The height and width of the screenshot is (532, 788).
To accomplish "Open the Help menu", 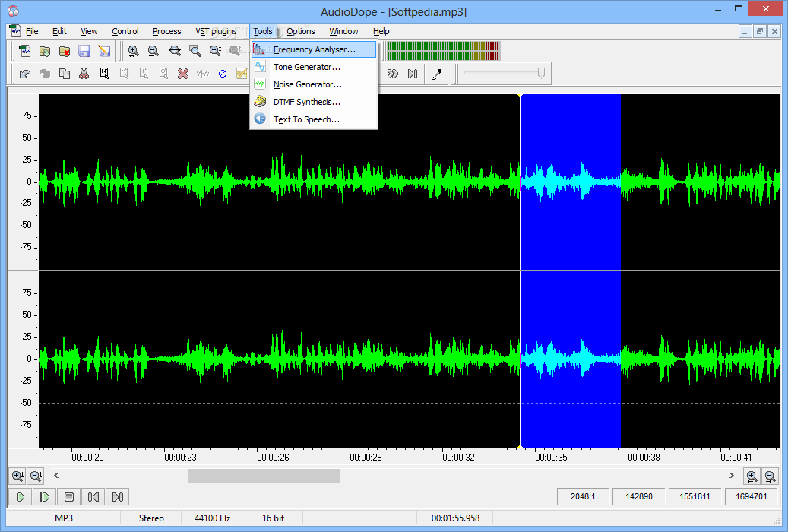I will click(x=381, y=31).
